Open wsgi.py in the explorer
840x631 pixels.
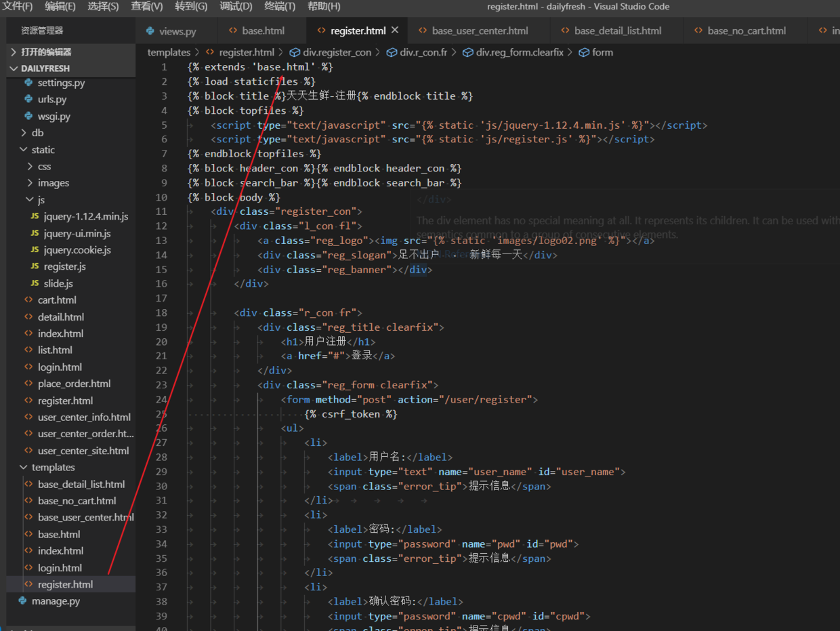click(x=70, y=116)
